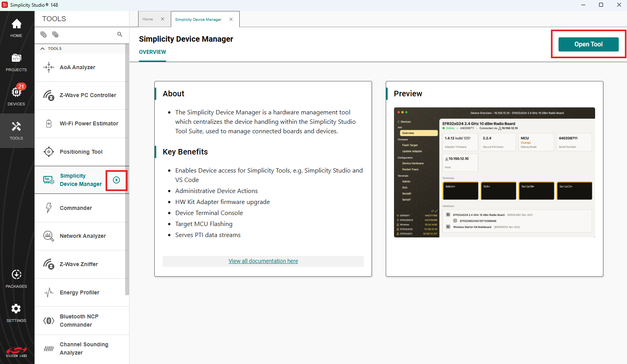The width and height of the screenshot is (627, 364).
Task: Click the search magnifier in Tools panel
Action: pos(120,35)
